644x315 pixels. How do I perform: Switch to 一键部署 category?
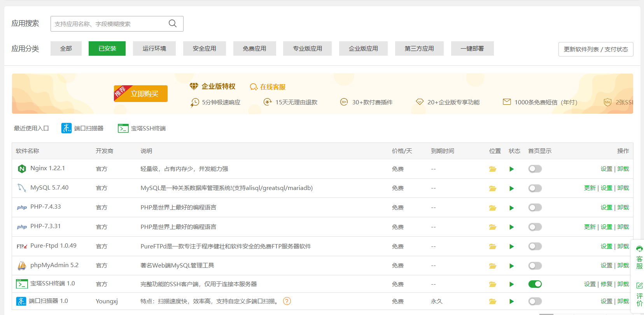click(x=472, y=48)
